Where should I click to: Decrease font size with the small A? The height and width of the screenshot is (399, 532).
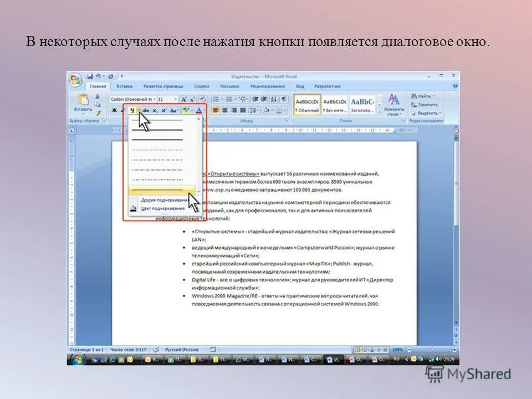[x=192, y=99]
